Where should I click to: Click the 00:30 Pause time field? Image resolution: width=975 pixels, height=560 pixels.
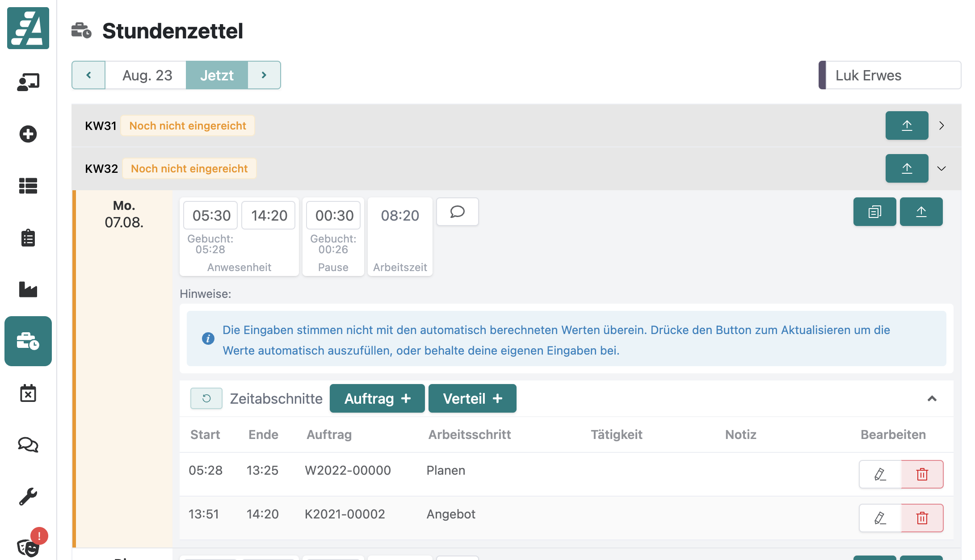tap(334, 215)
